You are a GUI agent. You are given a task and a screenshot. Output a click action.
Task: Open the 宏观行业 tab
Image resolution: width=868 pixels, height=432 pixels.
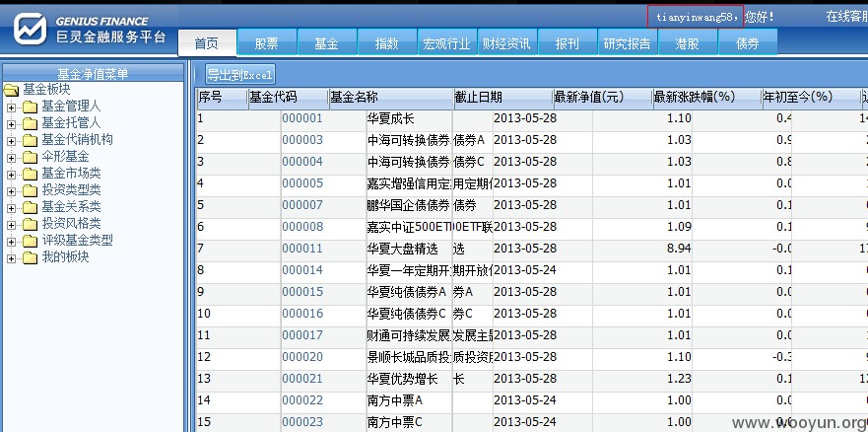pos(446,42)
